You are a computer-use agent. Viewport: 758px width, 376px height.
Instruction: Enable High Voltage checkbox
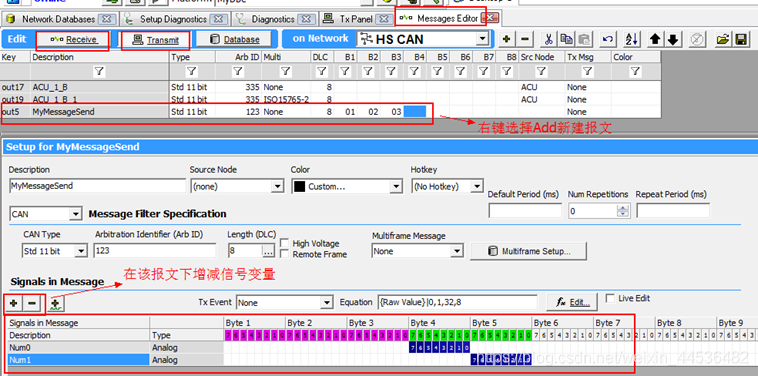point(284,243)
